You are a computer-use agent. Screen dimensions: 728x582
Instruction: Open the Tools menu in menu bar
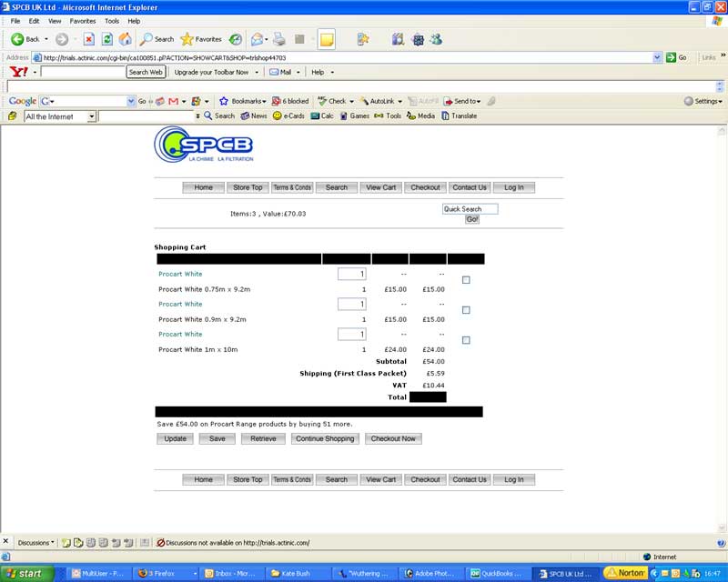point(112,21)
